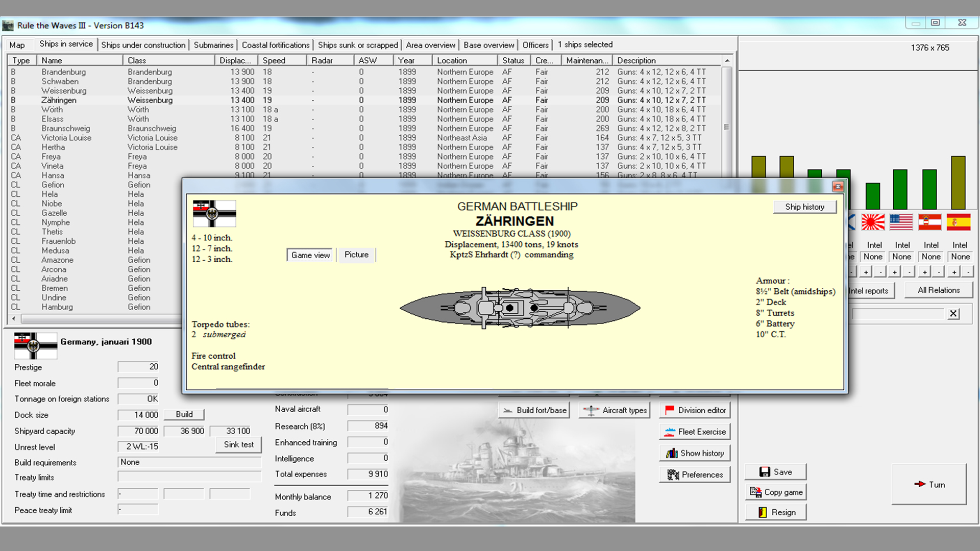Click the tension bar above the Spain flag

(958, 183)
